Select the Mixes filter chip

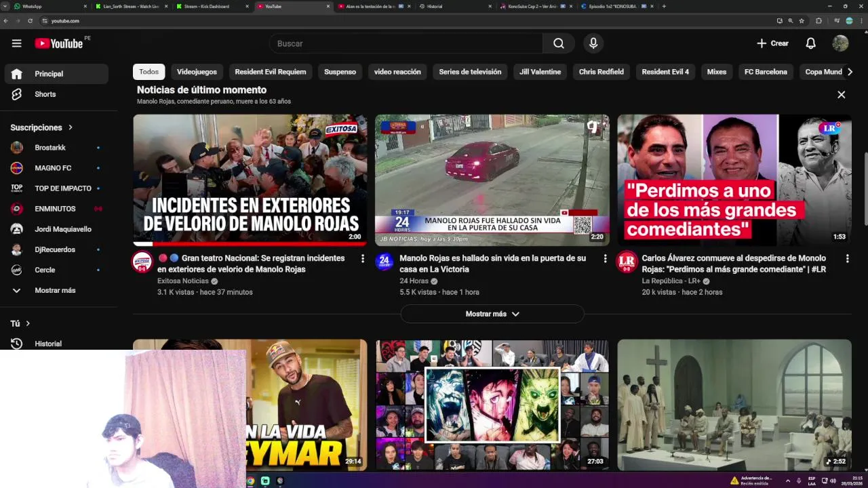pos(717,72)
